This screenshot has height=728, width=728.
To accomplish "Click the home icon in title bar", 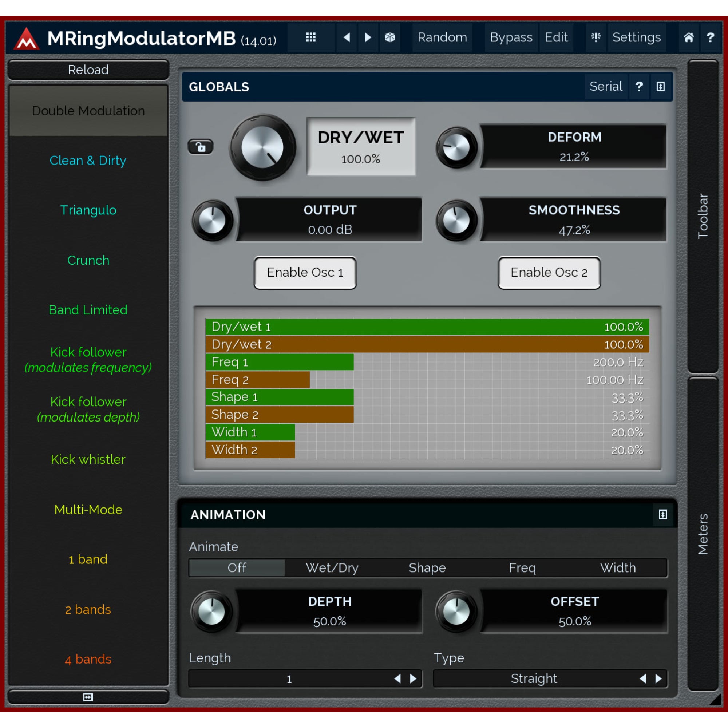I will click(688, 37).
